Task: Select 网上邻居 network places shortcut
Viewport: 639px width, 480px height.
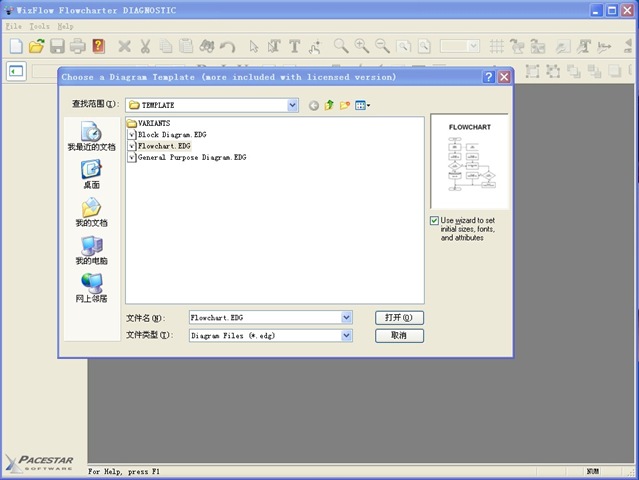Action: 91,288
